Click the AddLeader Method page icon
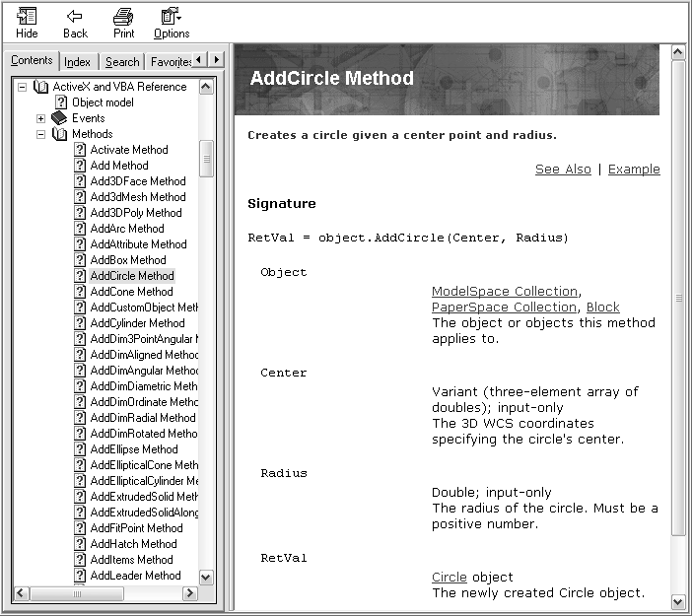Viewport: 693px width, 616px height. (80, 576)
